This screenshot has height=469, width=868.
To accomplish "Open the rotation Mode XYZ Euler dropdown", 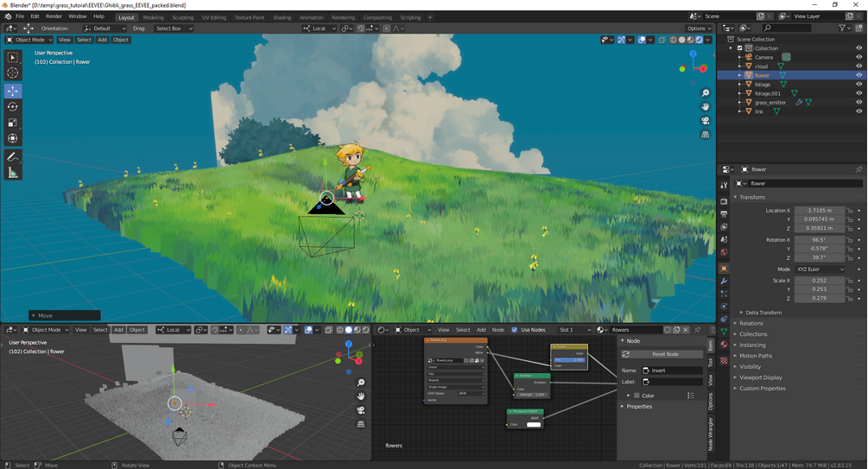I will tap(820, 269).
